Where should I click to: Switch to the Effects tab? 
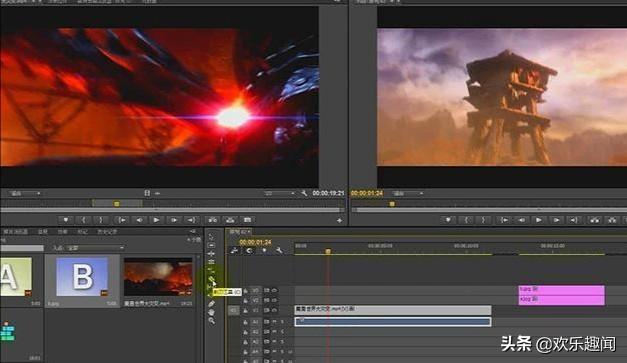pos(62,231)
